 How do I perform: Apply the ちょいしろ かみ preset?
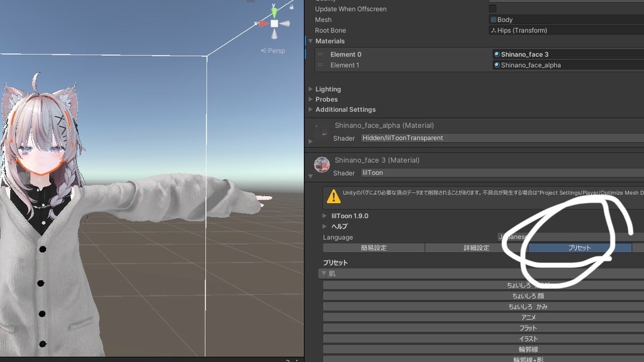pos(484,307)
